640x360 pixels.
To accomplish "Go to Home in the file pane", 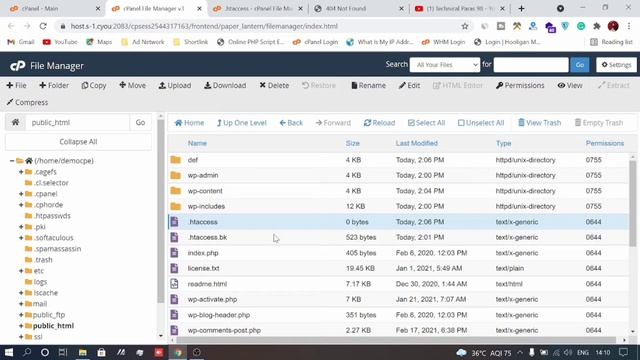I will tap(189, 123).
